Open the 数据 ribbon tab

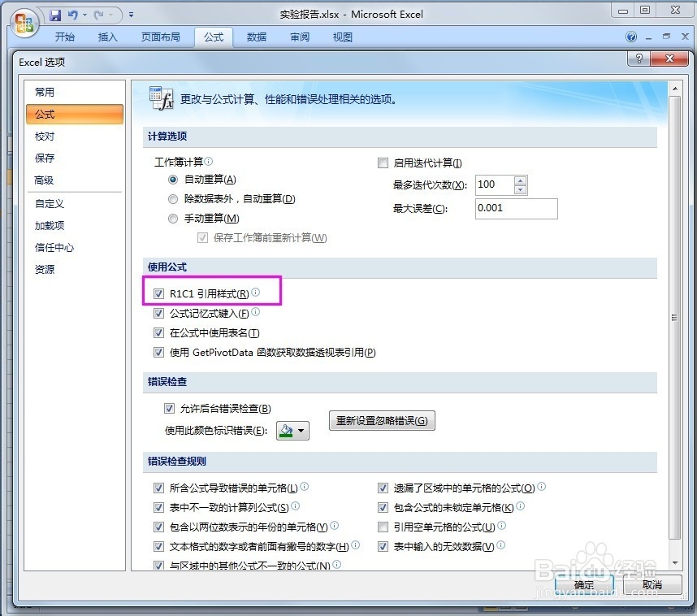pyautogui.click(x=257, y=37)
